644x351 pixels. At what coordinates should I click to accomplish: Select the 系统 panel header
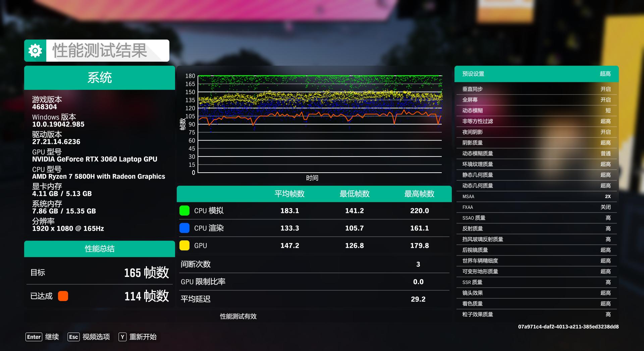coord(99,78)
